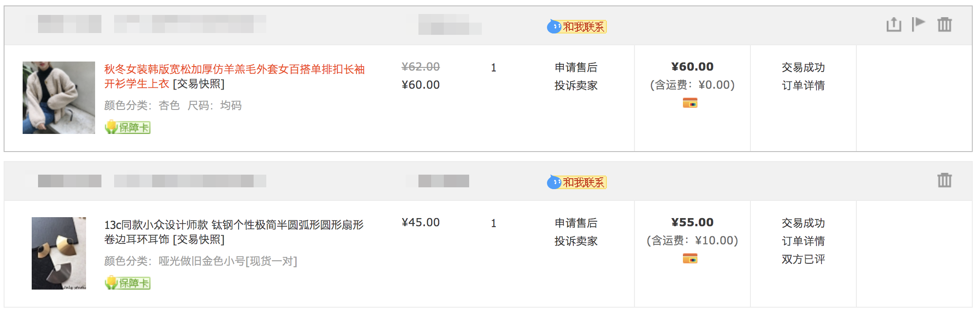Click the 保障卡 badge under the coat item
980x314 pixels.
tap(128, 127)
